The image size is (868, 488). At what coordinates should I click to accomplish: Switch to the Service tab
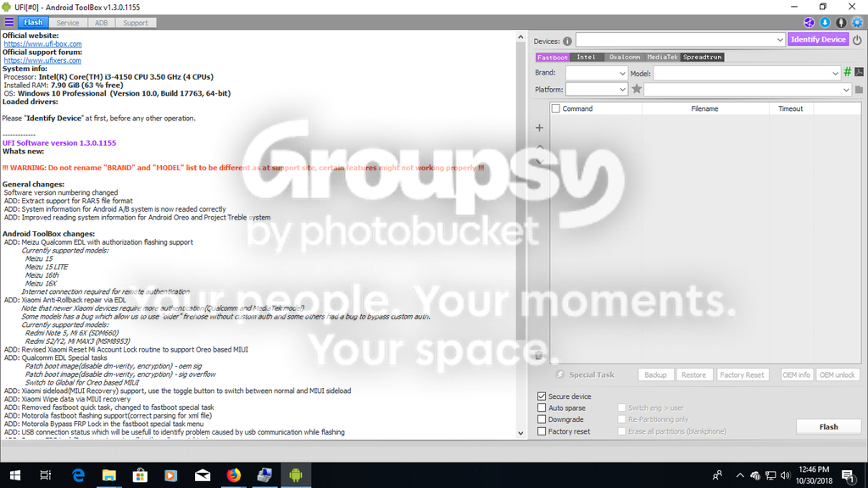coord(68,23)
